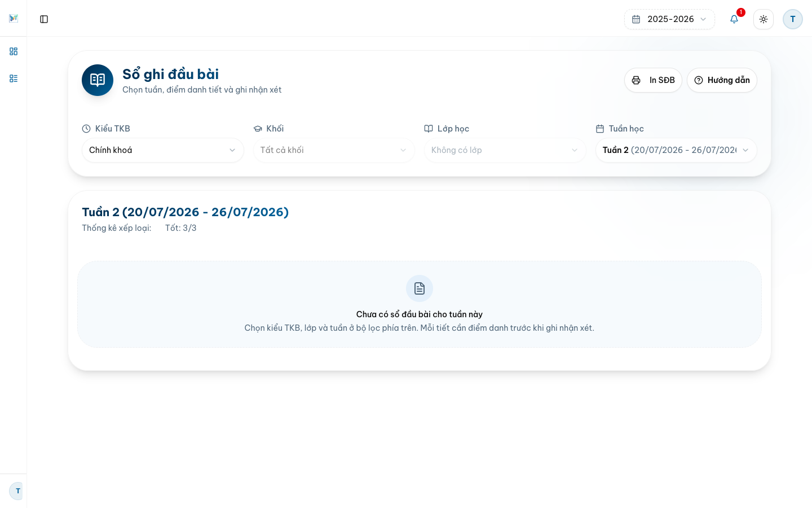The width and height of the screenshot is (812, 508).
Task: Open the dashboard grid icon in sidebar
Action: [14, 51]
